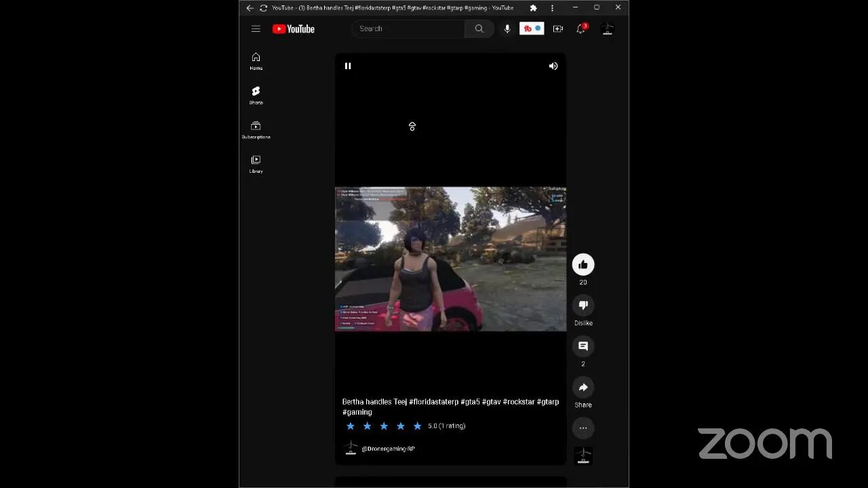
Task: Click the gameplay video frame
Action: [x=450, y=259]
